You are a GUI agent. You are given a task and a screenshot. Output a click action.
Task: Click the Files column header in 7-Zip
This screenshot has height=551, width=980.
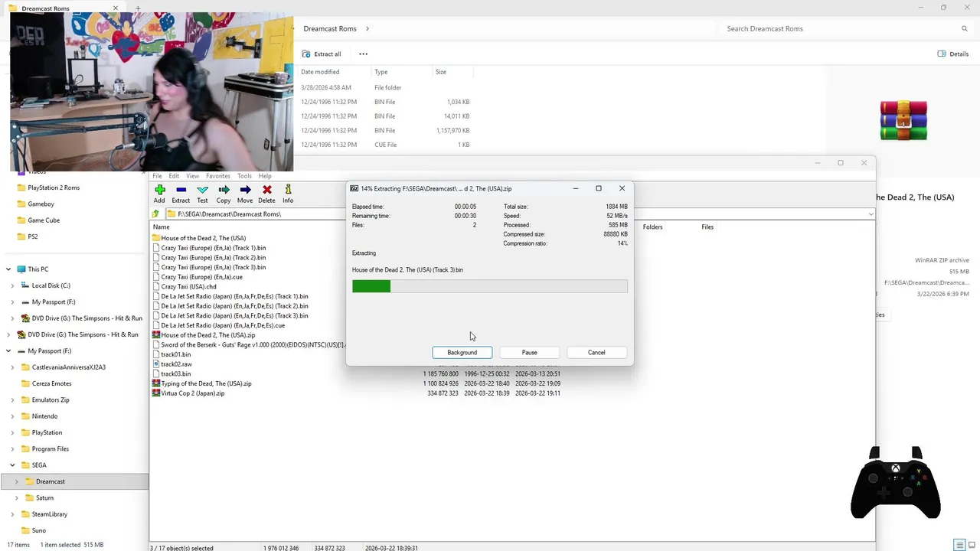point(707,227)
